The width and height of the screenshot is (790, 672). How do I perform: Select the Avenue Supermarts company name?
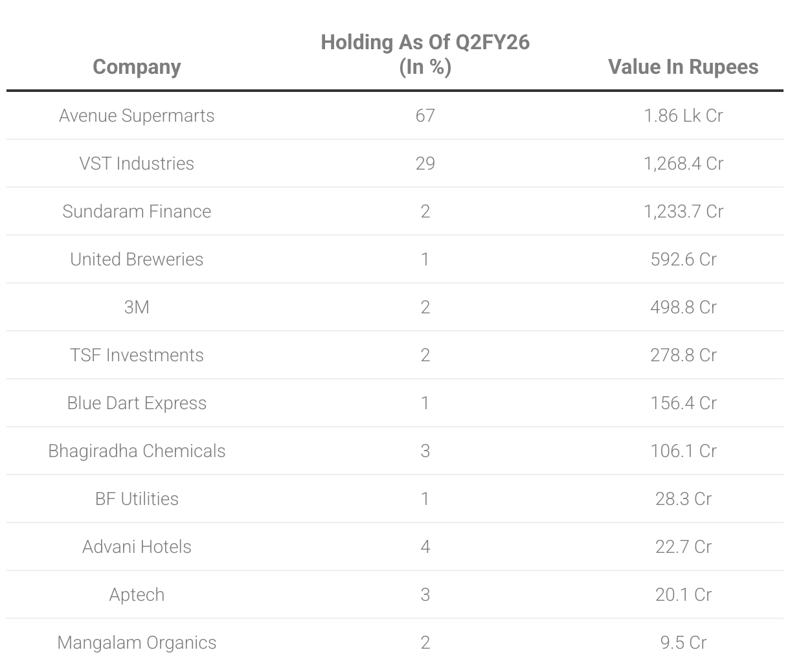click(x=137, y=115)
